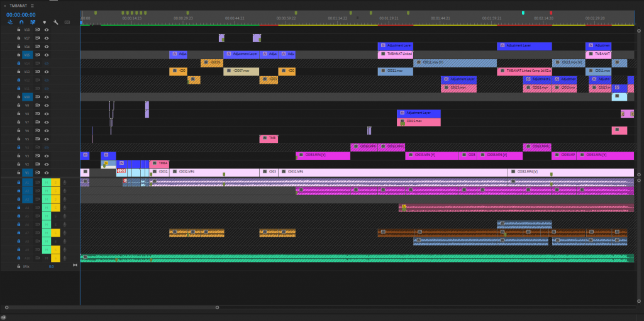Toggle the Linked Selection icon
644x321 pixels.
(33, 22)
